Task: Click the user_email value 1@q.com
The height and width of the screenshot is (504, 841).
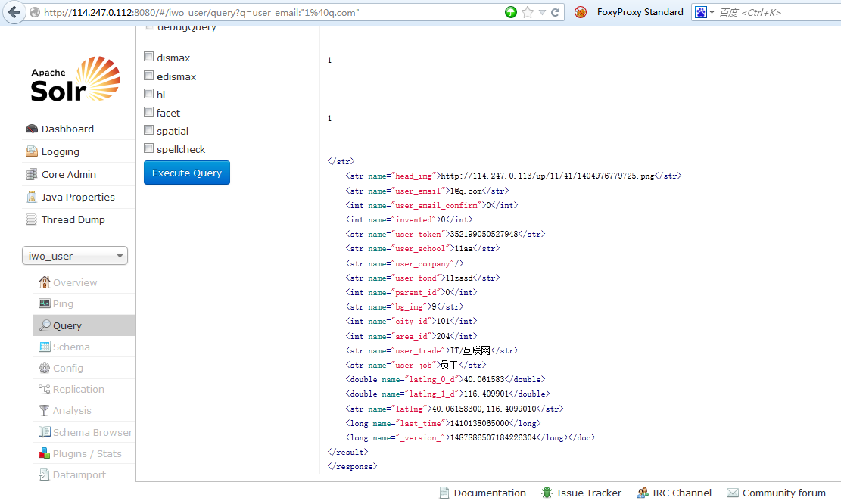Action: 466,191
